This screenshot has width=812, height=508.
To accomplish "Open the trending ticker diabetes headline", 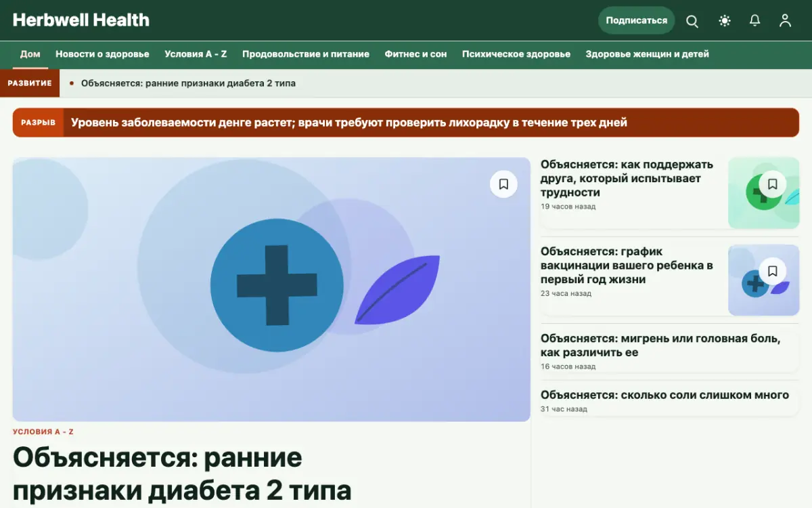I will [x=188, y=83].
